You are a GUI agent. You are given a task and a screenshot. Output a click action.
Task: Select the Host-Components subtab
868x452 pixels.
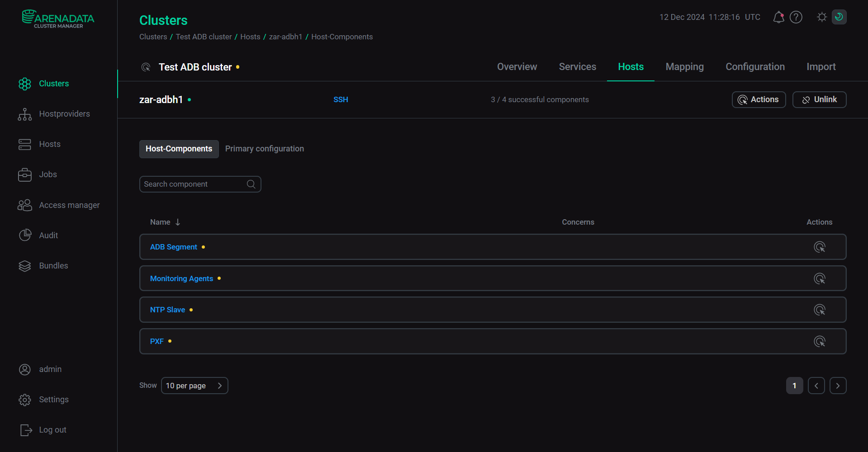pyautogui.click(x=179, y=149)
